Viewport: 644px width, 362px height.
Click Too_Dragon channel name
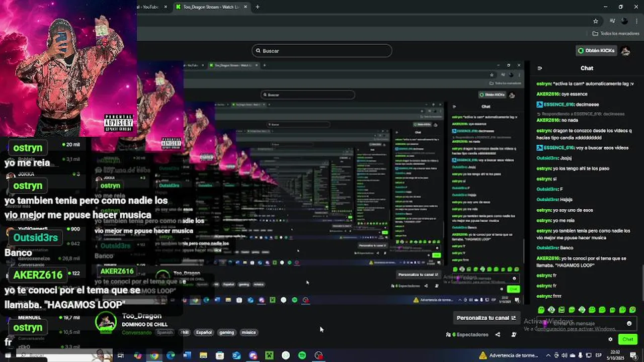point(142,316)
